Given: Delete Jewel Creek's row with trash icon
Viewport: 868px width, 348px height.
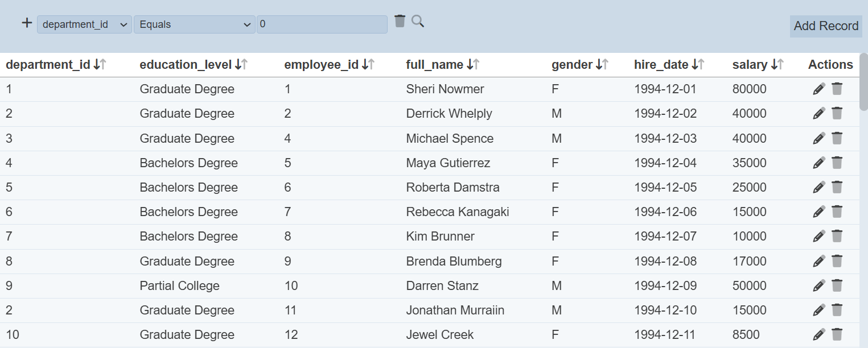Looking at the screenshot, I should tap(837, 334).
